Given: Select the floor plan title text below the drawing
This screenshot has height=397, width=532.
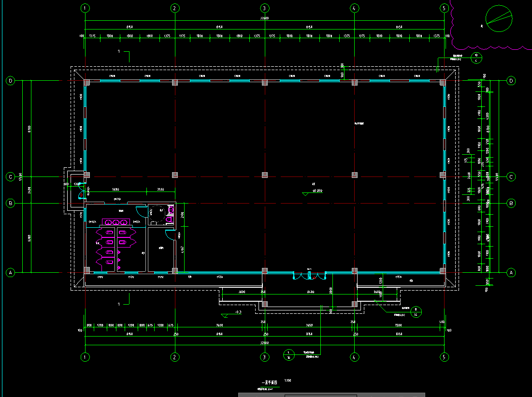Looking at the screenshot, I should 268,382.
